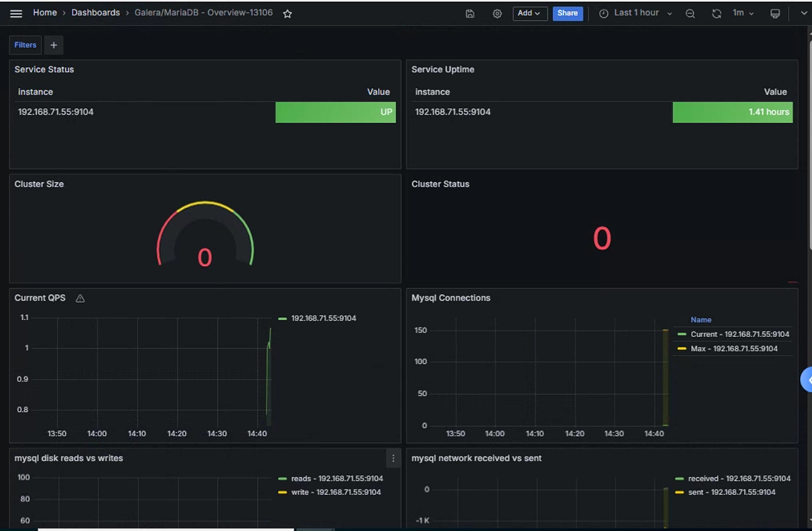The image size is (812, 531).
Task: Expand the 1m refresh interval dropdown
Action: [743, 13]
